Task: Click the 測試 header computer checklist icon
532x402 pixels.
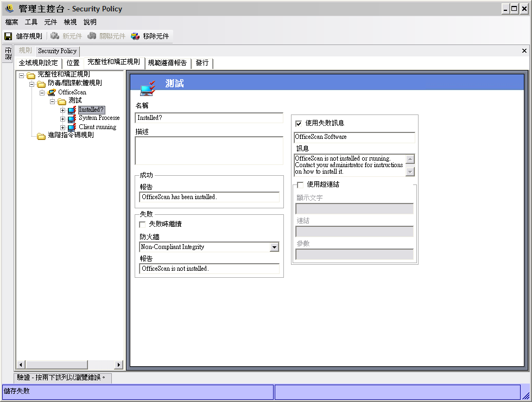Action: click(148, 88)
